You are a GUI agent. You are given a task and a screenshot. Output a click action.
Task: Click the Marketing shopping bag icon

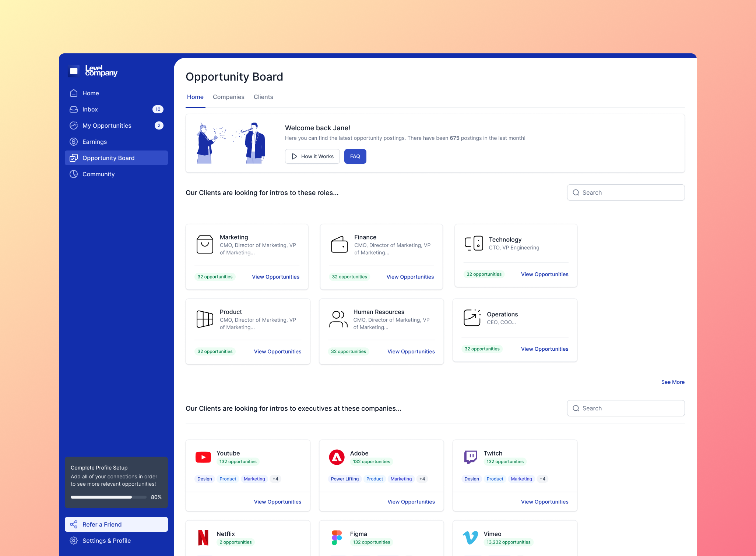coord(205,244)
